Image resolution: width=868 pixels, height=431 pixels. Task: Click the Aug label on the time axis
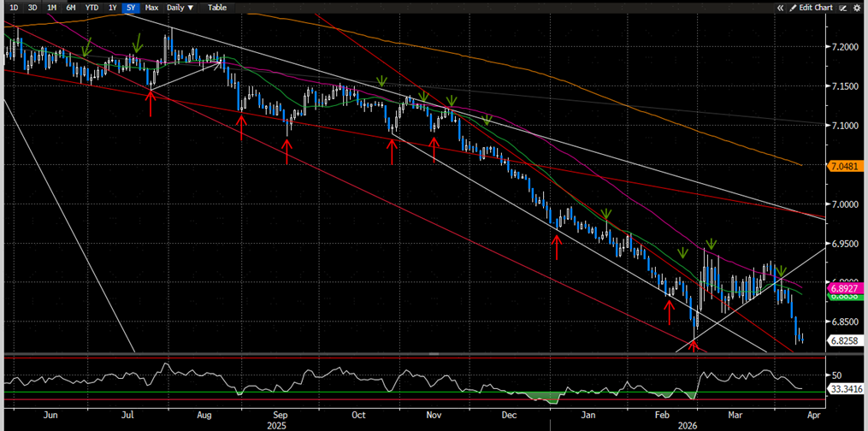204,415
